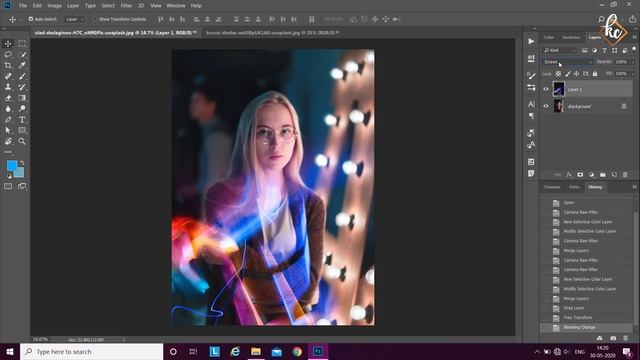This screenshot has width=640, height=360.
Task: Open the Window menu
Action: pyautogui.click(x=176, y=6)
